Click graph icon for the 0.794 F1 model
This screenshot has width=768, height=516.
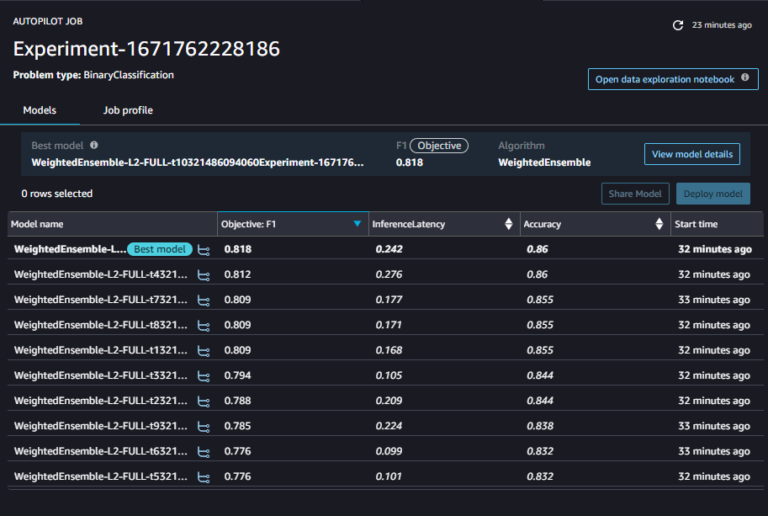pos(203,376)
